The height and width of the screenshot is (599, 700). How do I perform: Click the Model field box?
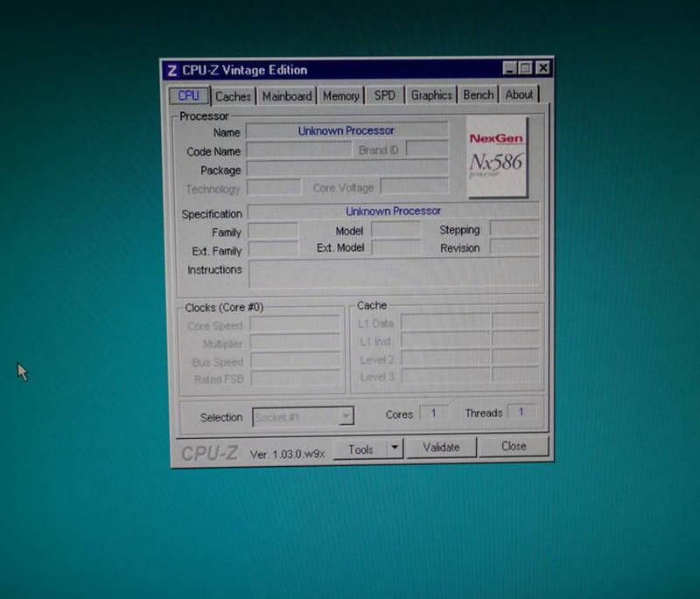(396, 230)
